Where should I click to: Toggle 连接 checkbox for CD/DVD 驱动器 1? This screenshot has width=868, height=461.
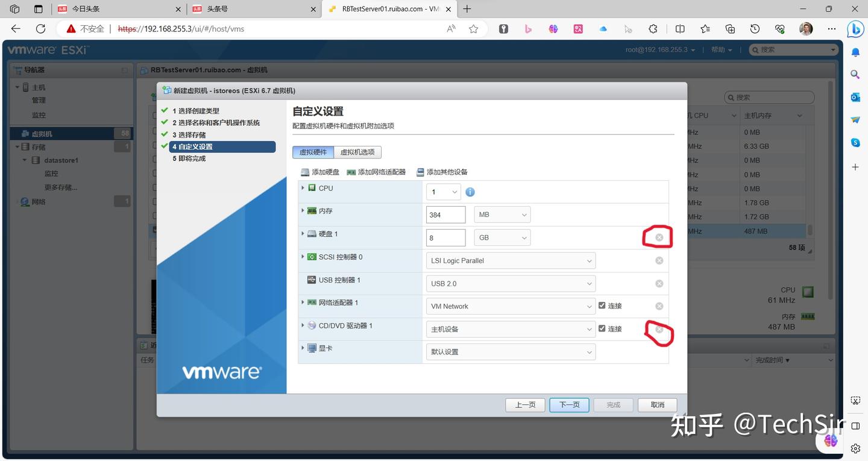tap(602, 329)
